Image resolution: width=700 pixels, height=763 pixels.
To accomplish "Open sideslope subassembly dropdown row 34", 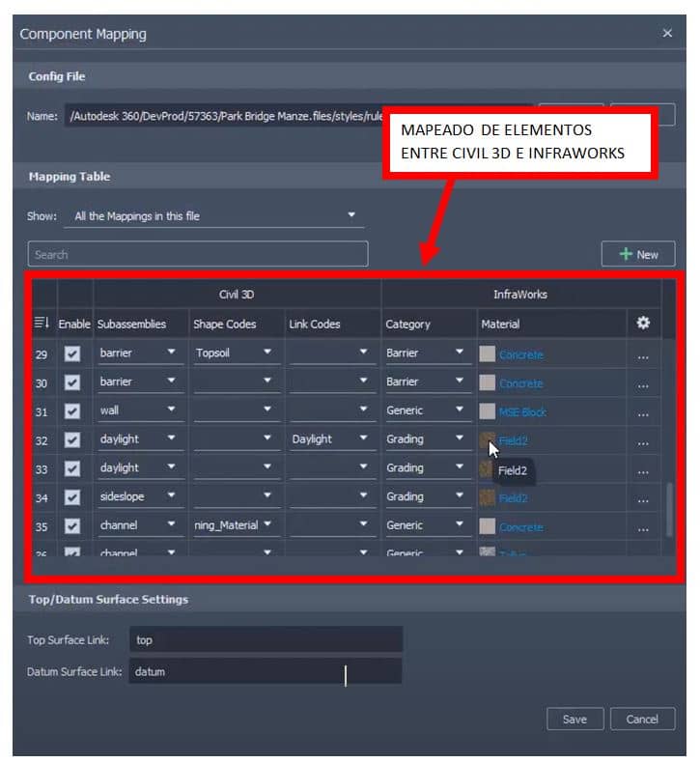I will (x=141, y=496).
